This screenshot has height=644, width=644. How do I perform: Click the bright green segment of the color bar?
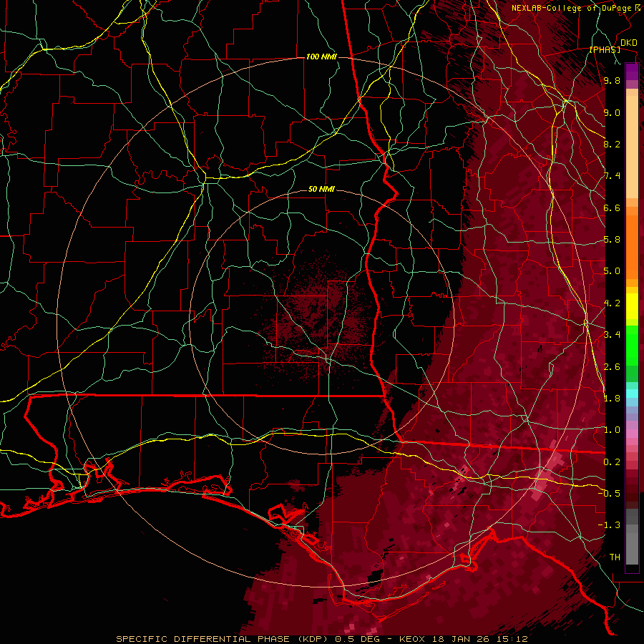632,346
